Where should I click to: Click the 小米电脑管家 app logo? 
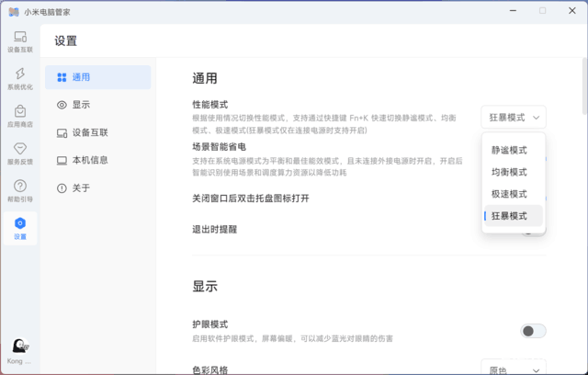coord(14,12)
